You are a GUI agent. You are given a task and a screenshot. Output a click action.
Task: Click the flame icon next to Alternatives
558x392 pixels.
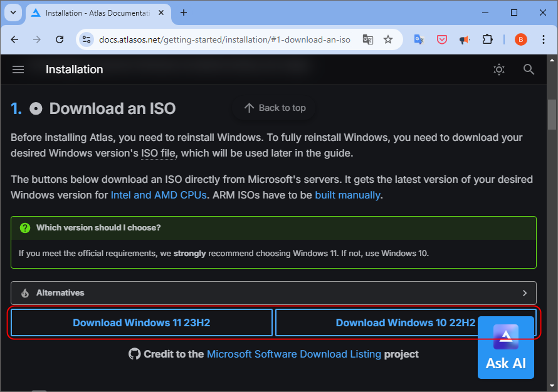[25, 293]
